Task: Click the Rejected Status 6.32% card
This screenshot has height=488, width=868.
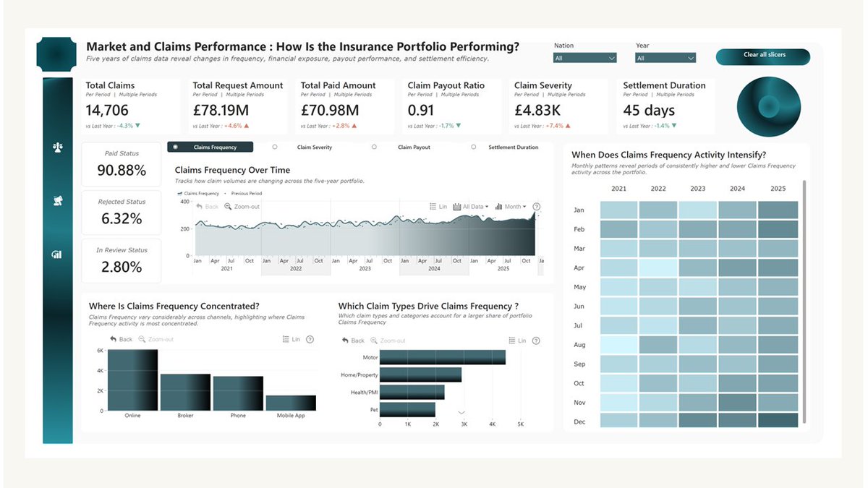Action: pos(122,213)
